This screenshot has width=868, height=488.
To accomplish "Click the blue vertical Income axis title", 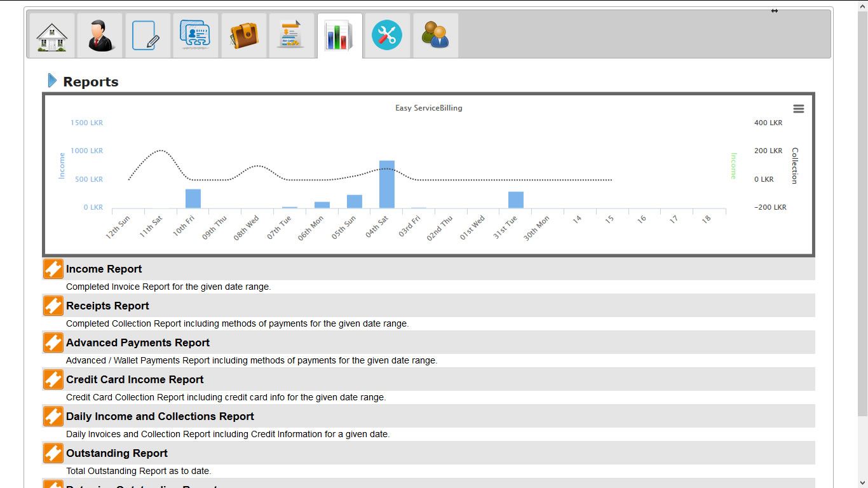I will point(62,165).
